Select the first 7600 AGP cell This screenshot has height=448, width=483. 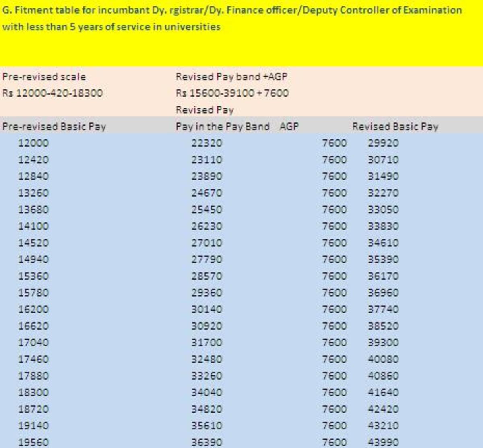pos(334,143)
